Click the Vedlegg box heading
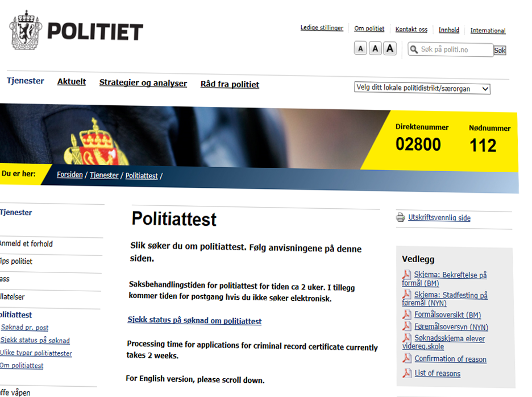Image resolution: width=532 pixels, height=397 pixels. pos(418,259)
